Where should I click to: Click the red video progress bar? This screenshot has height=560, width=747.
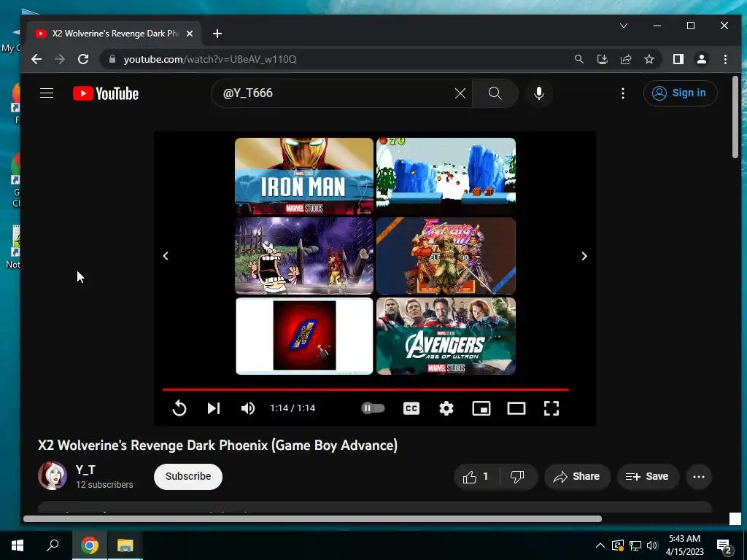[365, 389]
